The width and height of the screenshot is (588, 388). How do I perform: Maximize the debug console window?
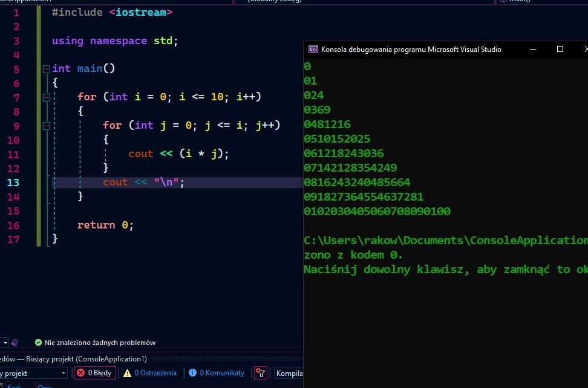pos(560,49)
